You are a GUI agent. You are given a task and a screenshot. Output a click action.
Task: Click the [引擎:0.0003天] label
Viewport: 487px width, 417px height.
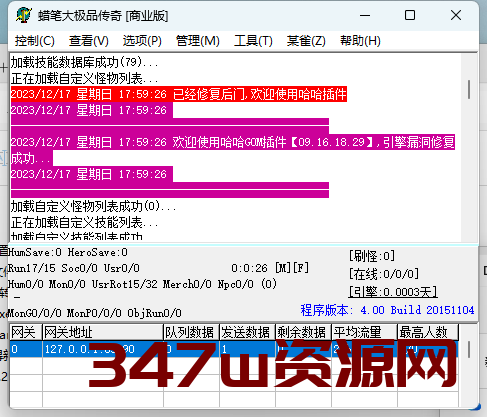[393, 292]
